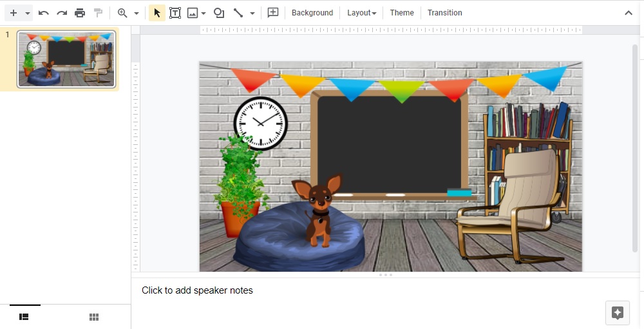Open the line type dropdown arrow
The height and width of the screenshot is (329, 644).
[x=252, y=14]
